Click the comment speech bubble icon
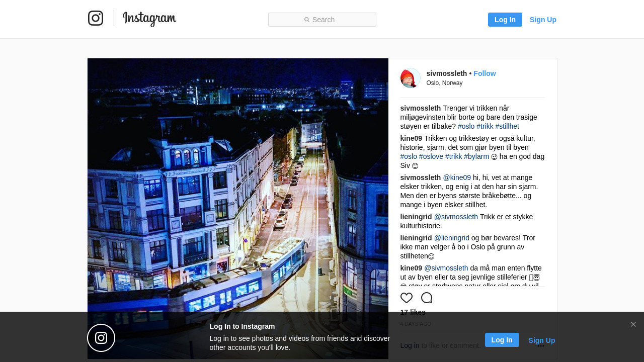Viewport: 644px width, 362px height. tap(427, 298)
